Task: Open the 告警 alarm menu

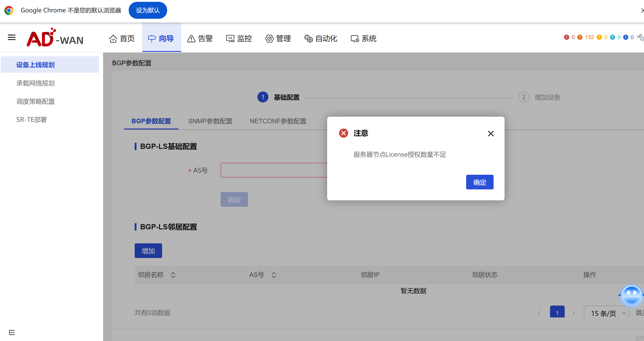Action: pyautogui.click(x=200, y=38)
